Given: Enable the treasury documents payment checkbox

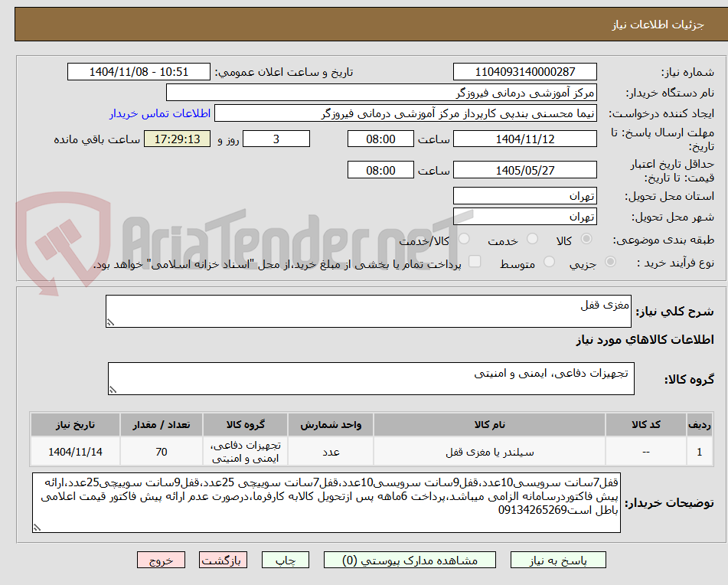Looking at the screenshot, I should (475, 261).
